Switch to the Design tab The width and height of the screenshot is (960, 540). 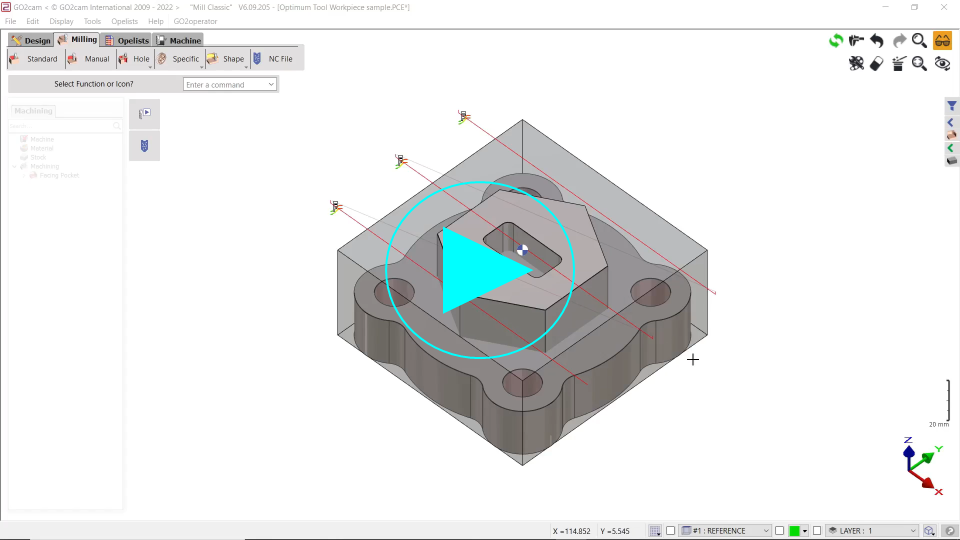point(31,40)
